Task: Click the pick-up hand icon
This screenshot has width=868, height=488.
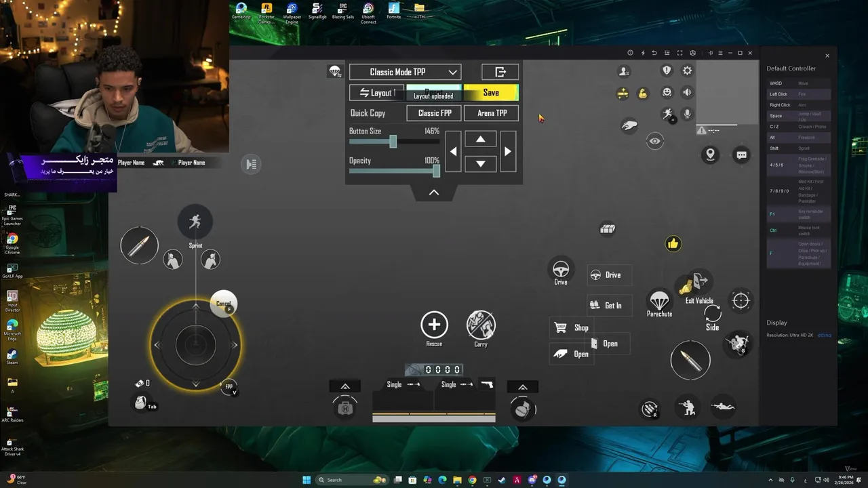Action: pyautogui.click(x=629, y=125)
